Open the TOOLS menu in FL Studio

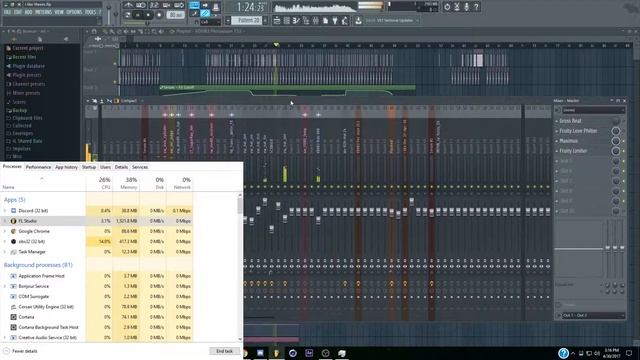point(91,12)
